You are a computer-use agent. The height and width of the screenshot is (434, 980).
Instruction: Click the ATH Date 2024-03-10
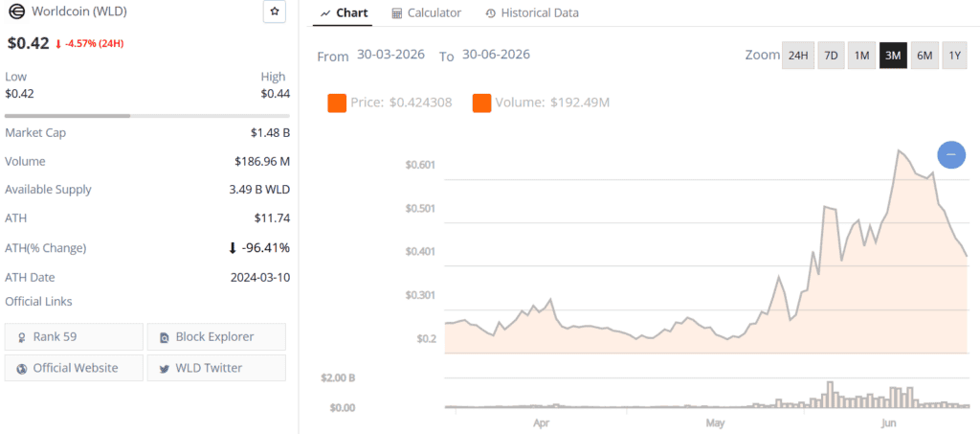coord(260,277)
